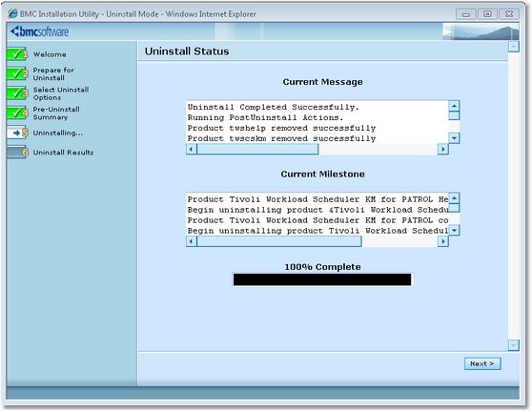Select step 2 Prepare for Uninstall checkmark icon
532x412 pixels.
point(17,73)
